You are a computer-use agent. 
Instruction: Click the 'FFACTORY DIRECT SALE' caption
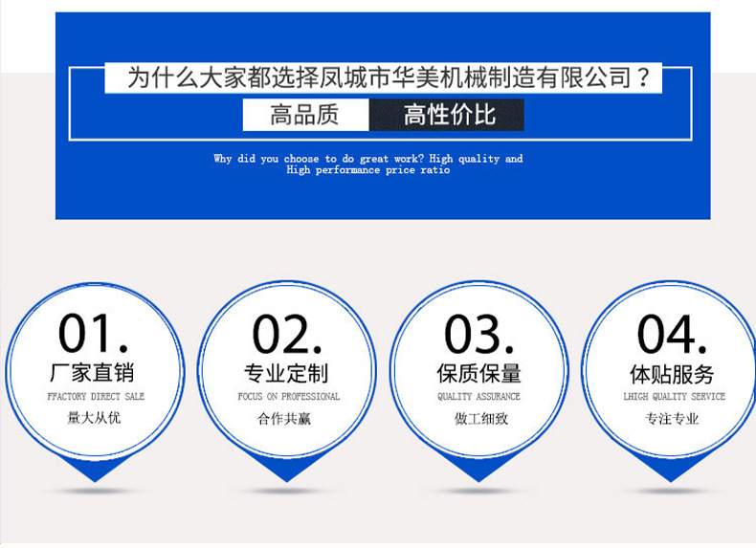pyautogui.click(x=96, y=397)
